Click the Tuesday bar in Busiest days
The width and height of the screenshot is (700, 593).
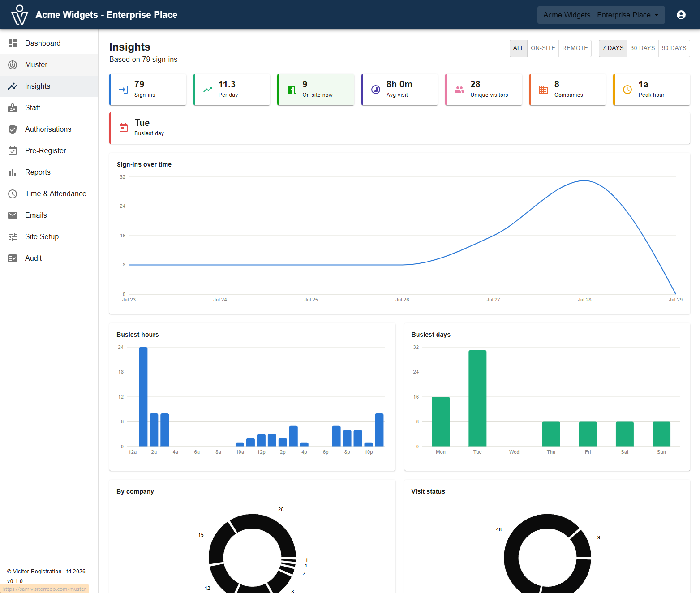477,398
